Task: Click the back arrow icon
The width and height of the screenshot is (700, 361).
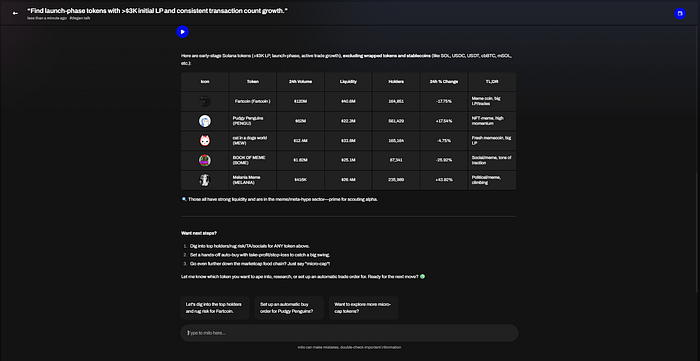Action: click(15, 13)
